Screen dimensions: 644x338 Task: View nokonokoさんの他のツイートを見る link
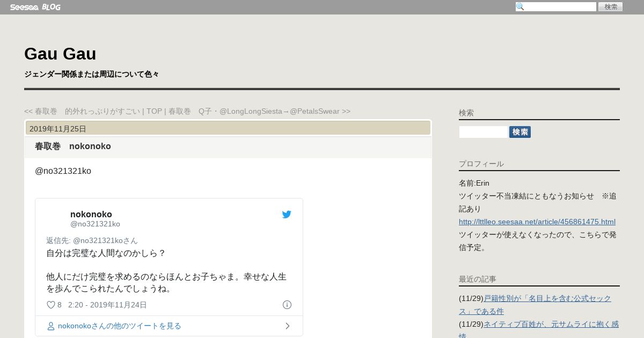(x=120, y=326)
